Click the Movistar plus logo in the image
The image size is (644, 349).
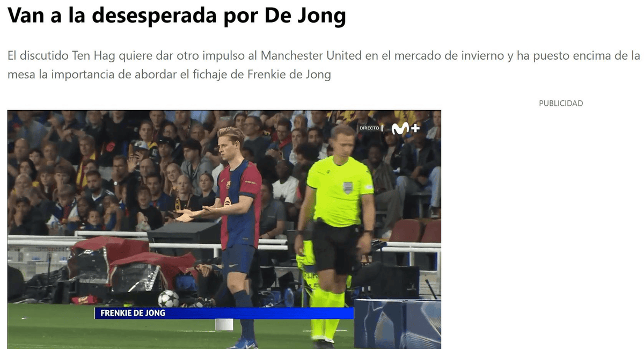(x=405, y=128)
